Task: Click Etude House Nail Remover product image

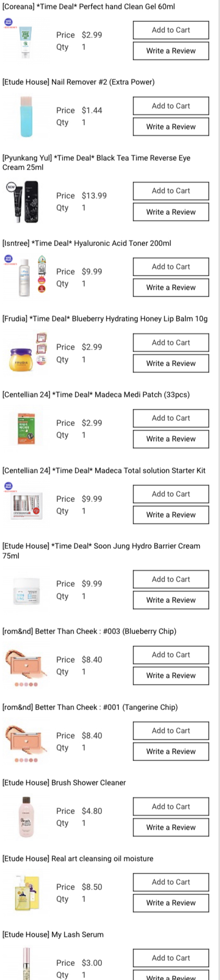Action: (x=26, y=117)
